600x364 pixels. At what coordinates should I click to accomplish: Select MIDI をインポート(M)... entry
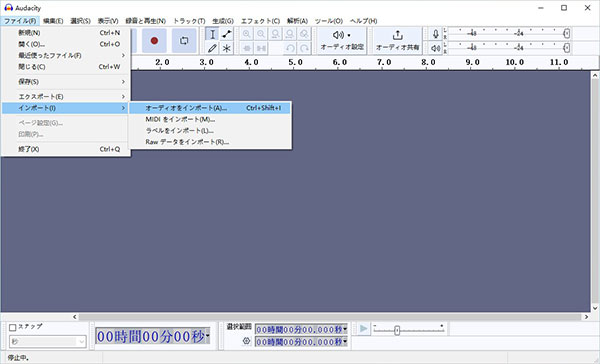(210, 119)
